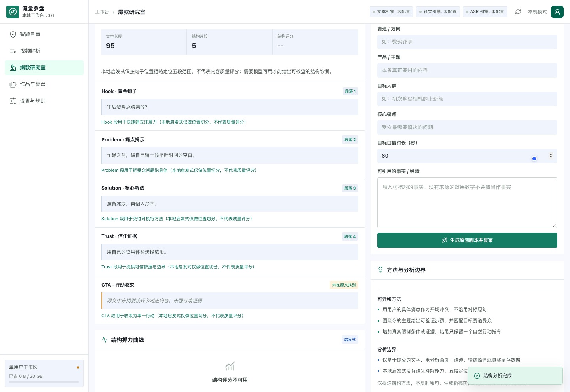Focus the 赛道 / 方向 input field
Image resolution: width=570 pixels, height=392 pixels.
pos(467,42)
